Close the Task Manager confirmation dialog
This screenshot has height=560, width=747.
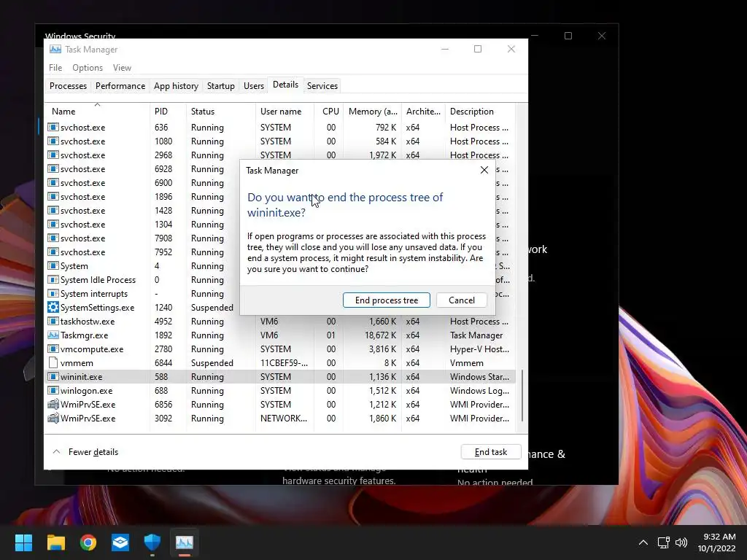point(484,170)
